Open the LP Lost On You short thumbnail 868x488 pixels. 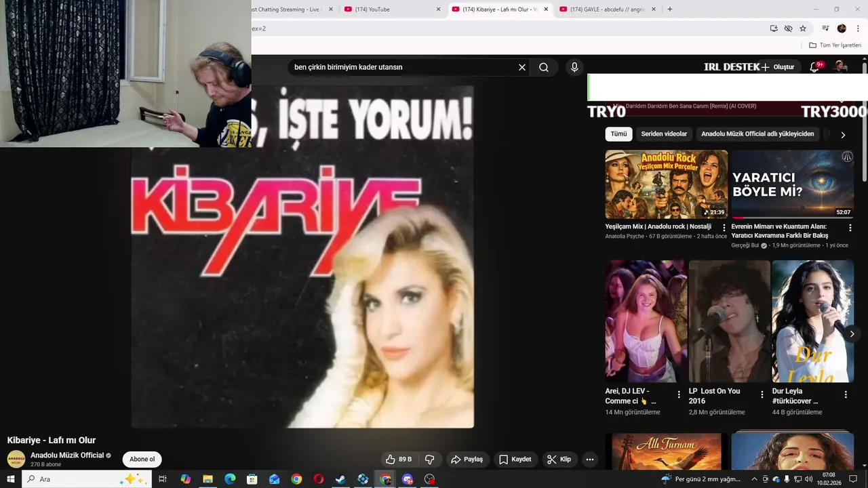(x=730, y=321)
